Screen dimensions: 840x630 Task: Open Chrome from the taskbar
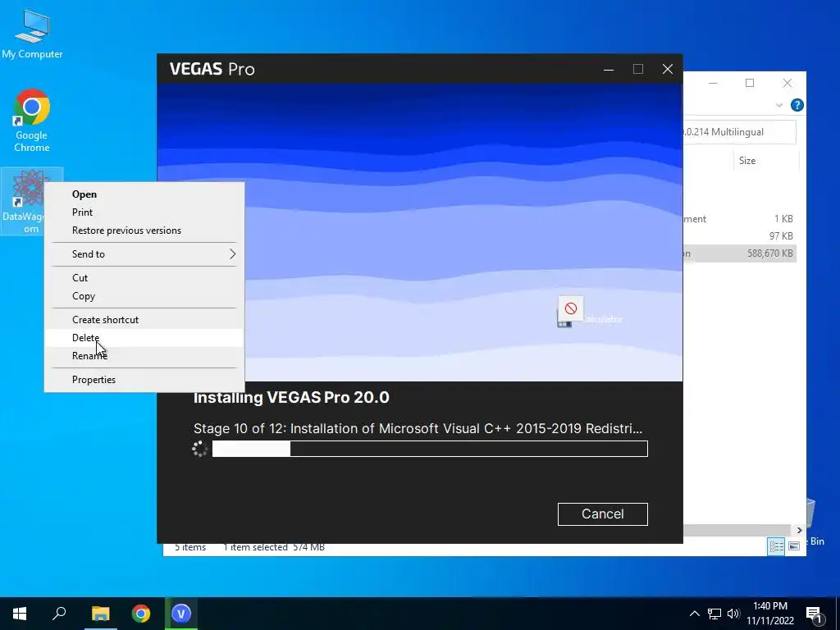[141, 614]
